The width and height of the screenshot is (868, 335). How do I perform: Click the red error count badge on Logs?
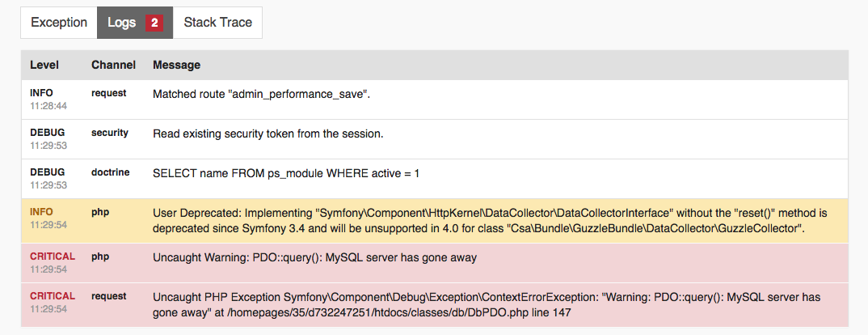[154, 23]
